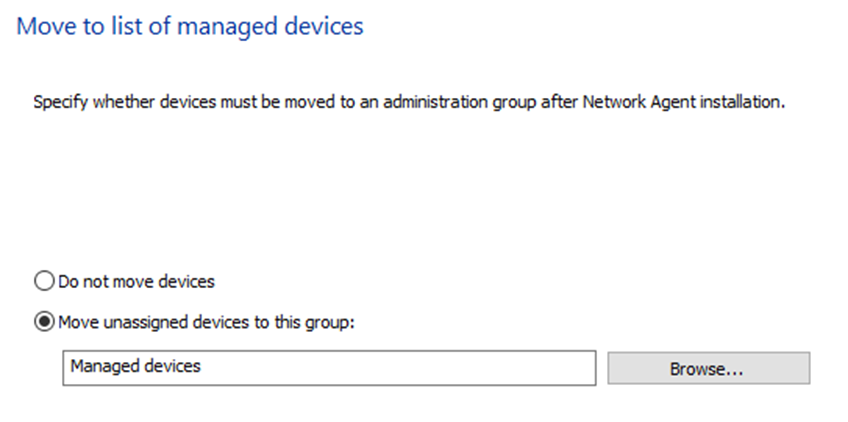Click the word "Specify" in the instruction line
Screen dimensions: 848x422
(60, 102)
